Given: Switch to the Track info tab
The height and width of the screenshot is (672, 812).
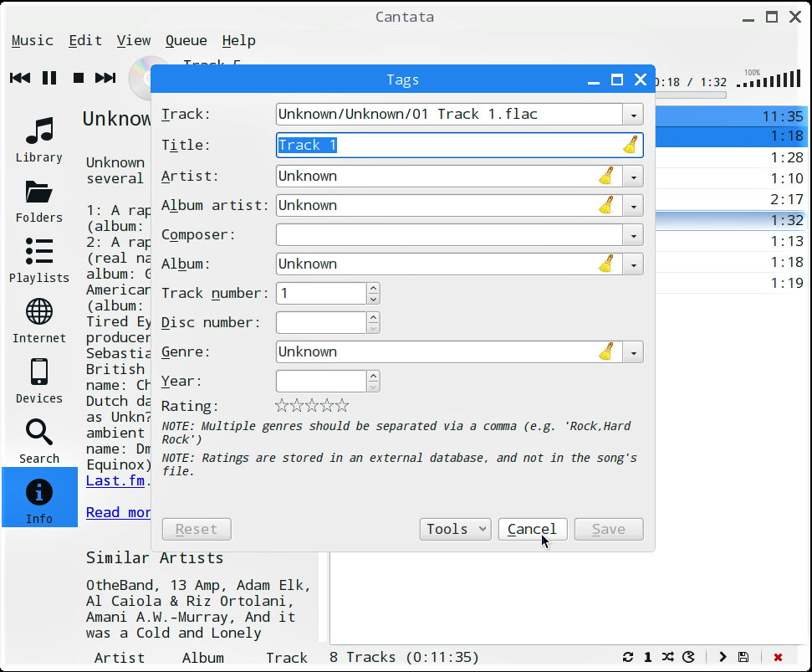Looking at the screenshot, I should (x=287, y=658).
